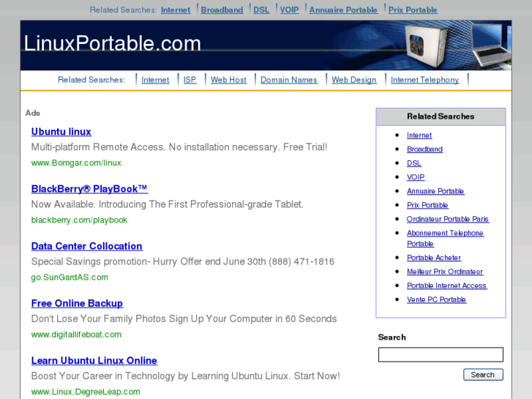Click the Ads label
Screen dimensions: 532x399
click(33, 113)
